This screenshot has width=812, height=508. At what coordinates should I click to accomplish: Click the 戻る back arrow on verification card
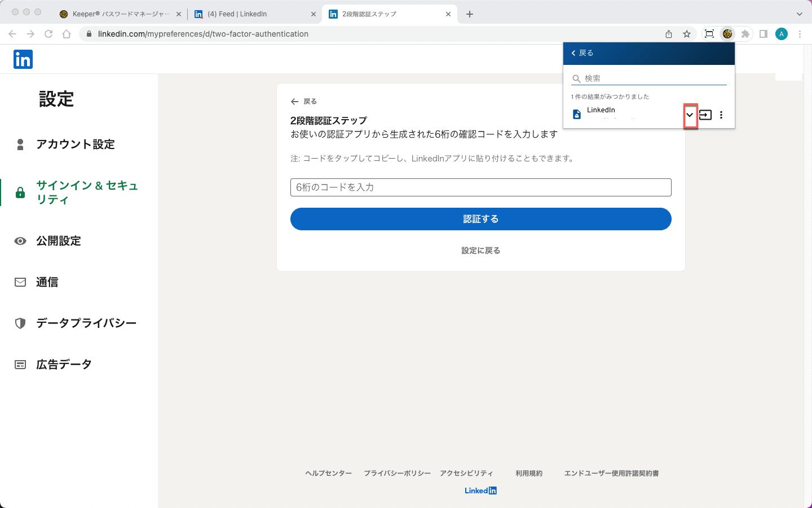pyautogui.click(x=303, y=102)
